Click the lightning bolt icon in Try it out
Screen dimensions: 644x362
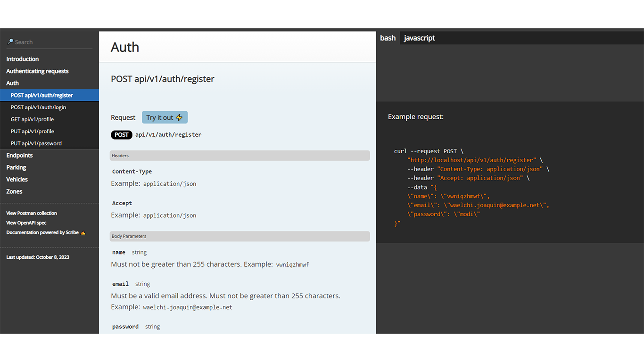click(179, 117)
